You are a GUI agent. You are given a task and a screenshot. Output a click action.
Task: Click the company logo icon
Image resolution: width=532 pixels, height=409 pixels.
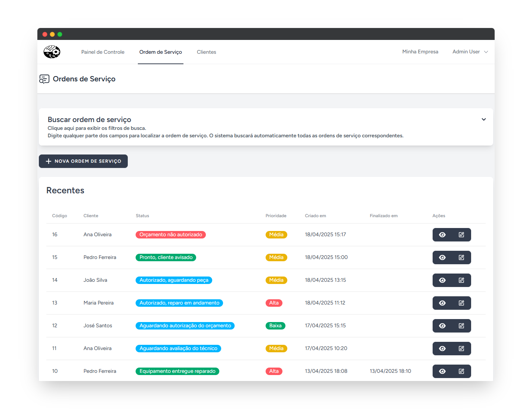click(52, 52)
